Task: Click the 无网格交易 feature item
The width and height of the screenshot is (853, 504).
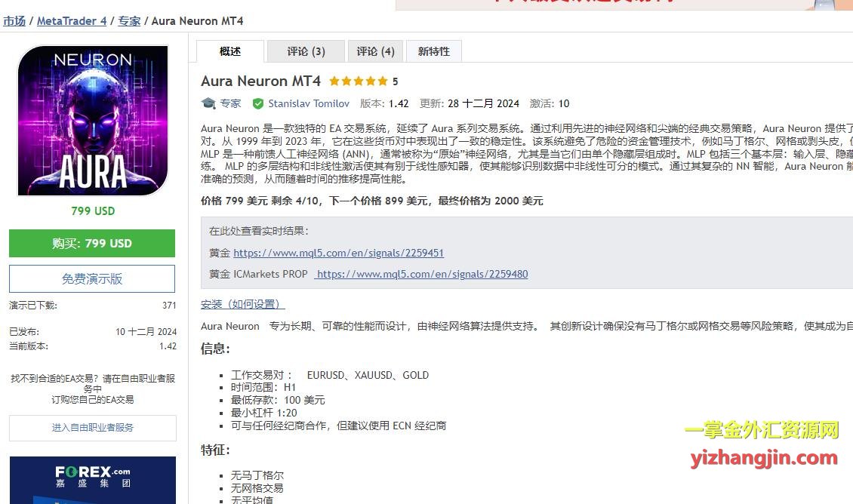Action: 257,488
